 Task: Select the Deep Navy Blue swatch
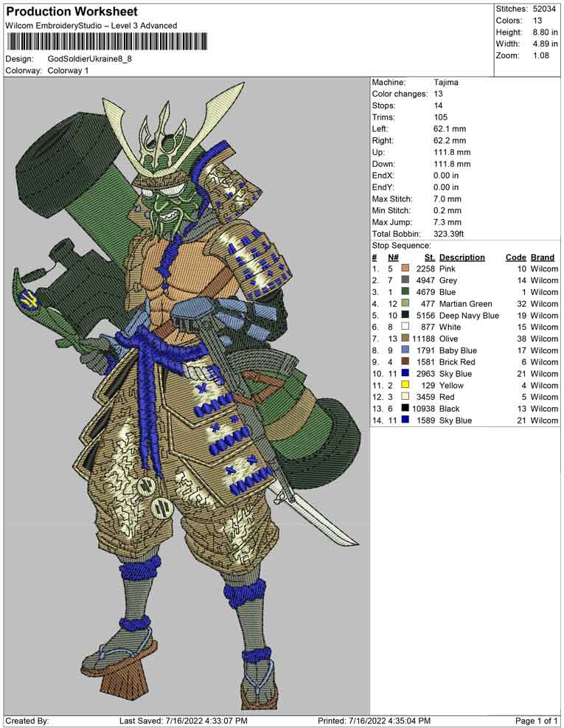click(x=405, y=315)
